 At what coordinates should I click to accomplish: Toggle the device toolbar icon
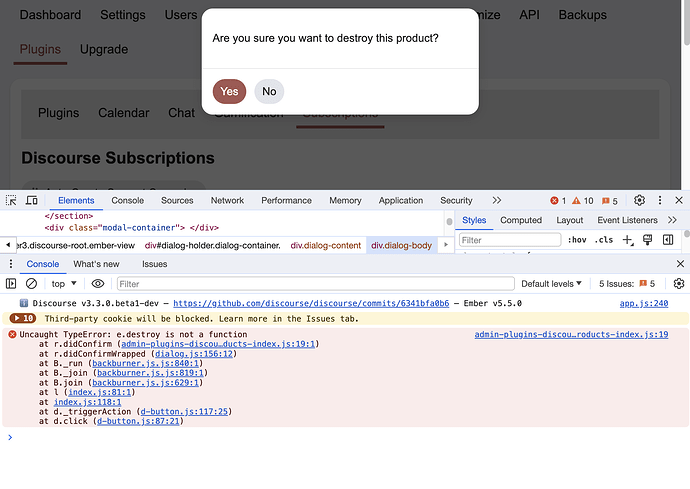32,201
